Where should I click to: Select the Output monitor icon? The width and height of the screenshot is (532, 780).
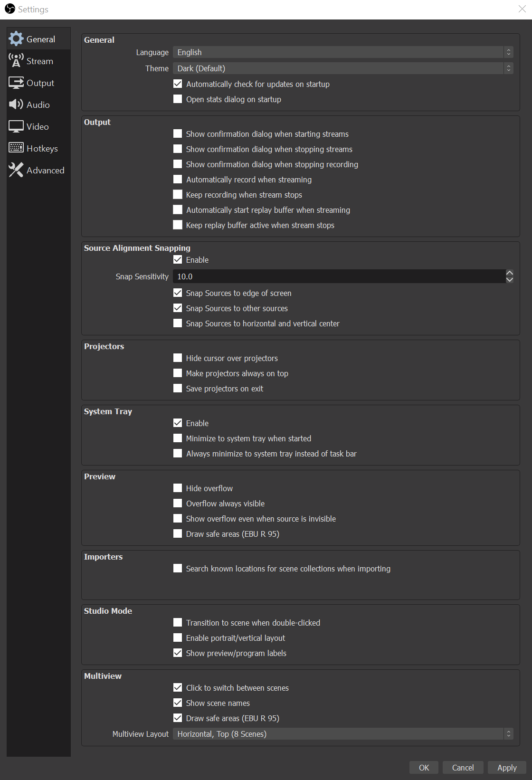point(16,83)
